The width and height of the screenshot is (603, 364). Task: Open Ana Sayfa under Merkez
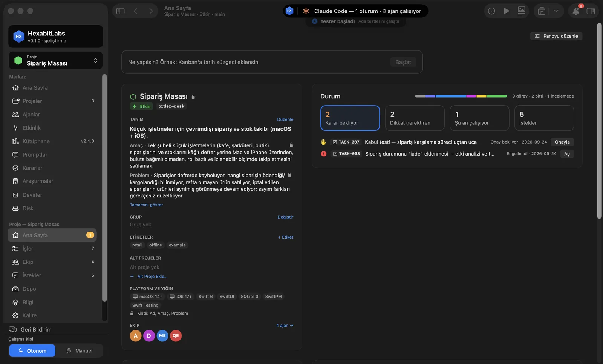tap(52, 88)
